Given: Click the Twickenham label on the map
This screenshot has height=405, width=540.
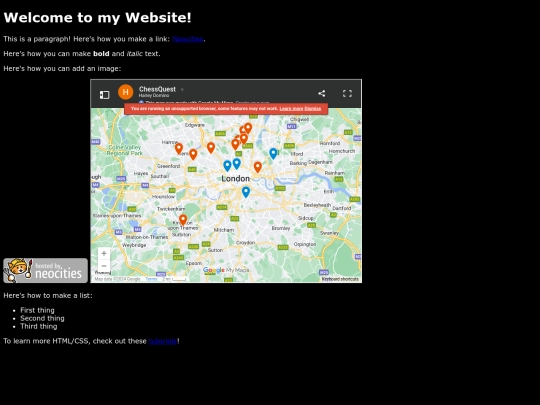Looking at the screenshot, I should [171, 209].
